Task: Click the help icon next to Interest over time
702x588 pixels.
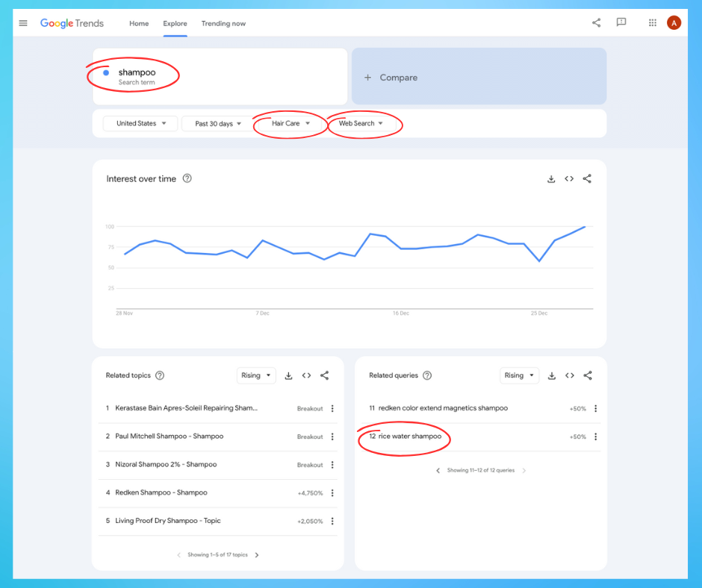Action: pyautogui.click(x=187, y=178)
